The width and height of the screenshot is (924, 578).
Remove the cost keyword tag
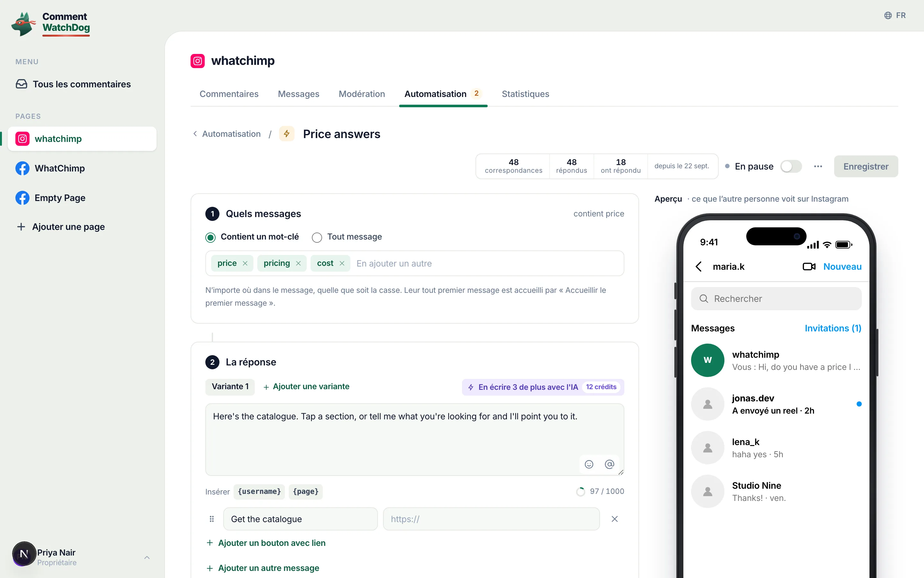tap(342, 263)
